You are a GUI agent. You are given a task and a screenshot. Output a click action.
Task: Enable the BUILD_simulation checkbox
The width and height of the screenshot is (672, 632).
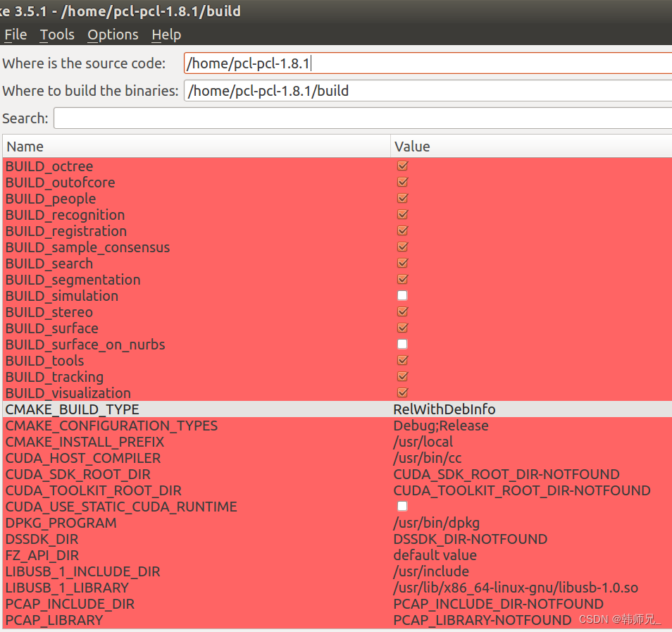click(402, 295)
